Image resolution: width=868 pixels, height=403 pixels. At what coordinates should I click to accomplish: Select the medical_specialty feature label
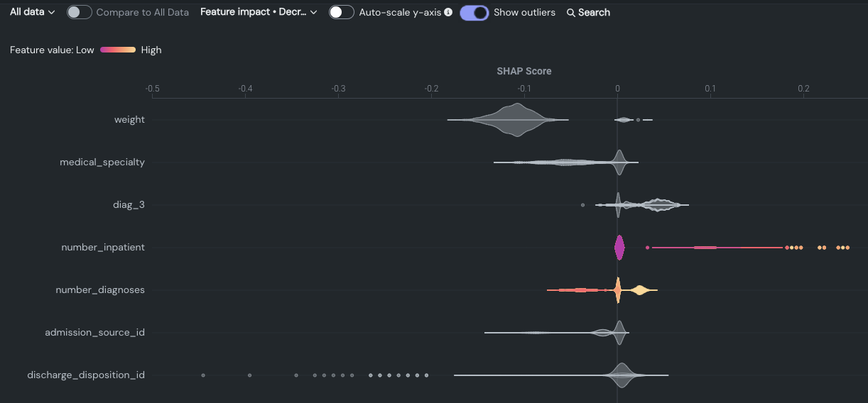(102, 162)
